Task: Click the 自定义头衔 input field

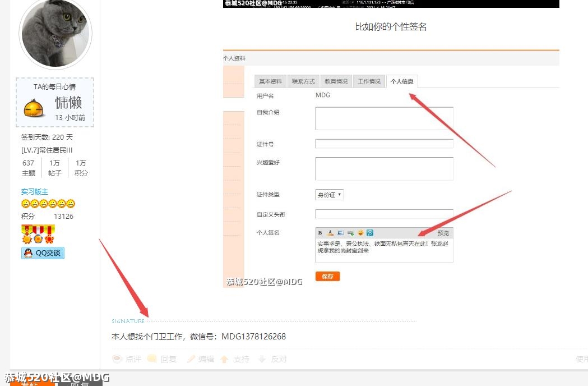Action: click(x=385, y=214)
